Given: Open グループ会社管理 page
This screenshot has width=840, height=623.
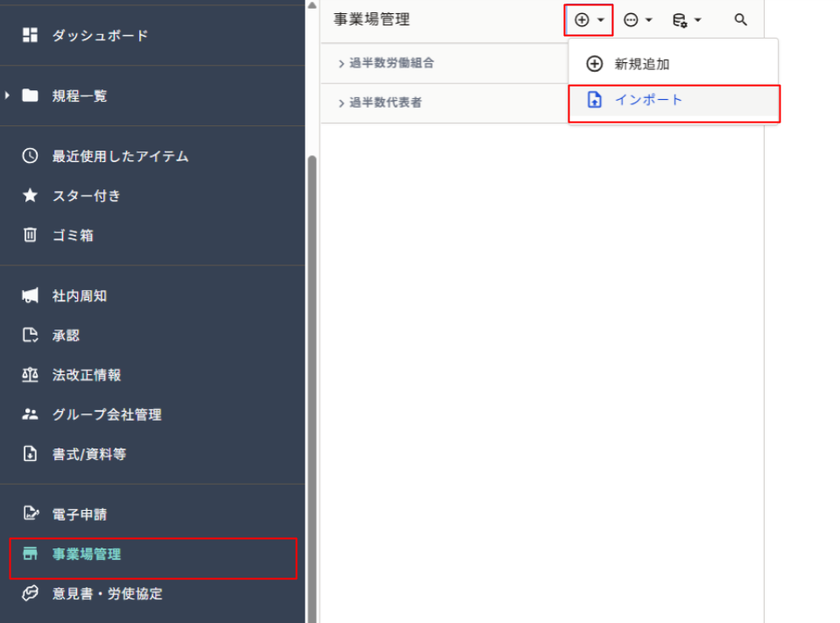Looking at the screenshot, I should (x=107, y=414).
